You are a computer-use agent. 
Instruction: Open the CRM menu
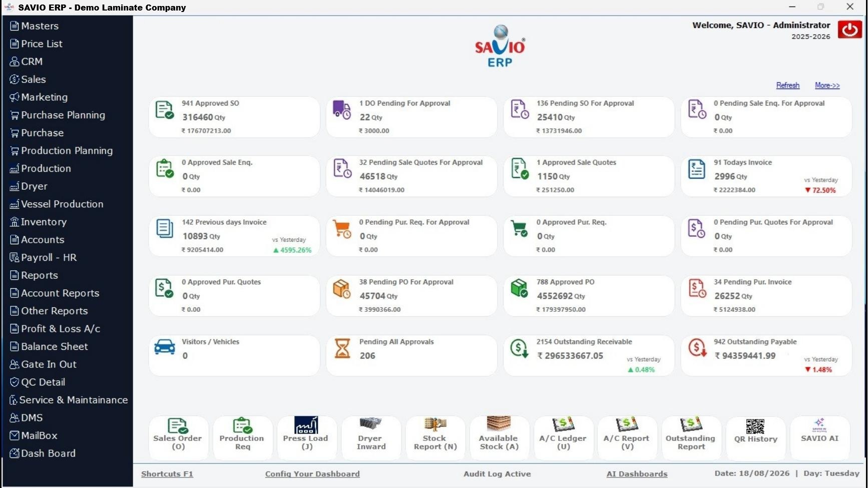(x=26, y=62)
